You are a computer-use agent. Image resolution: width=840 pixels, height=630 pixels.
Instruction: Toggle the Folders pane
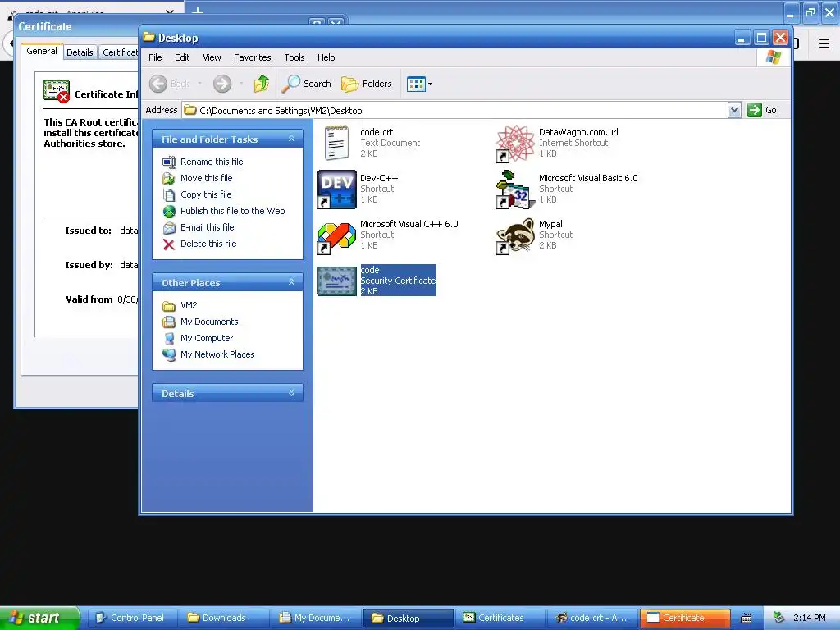[367, 84]
